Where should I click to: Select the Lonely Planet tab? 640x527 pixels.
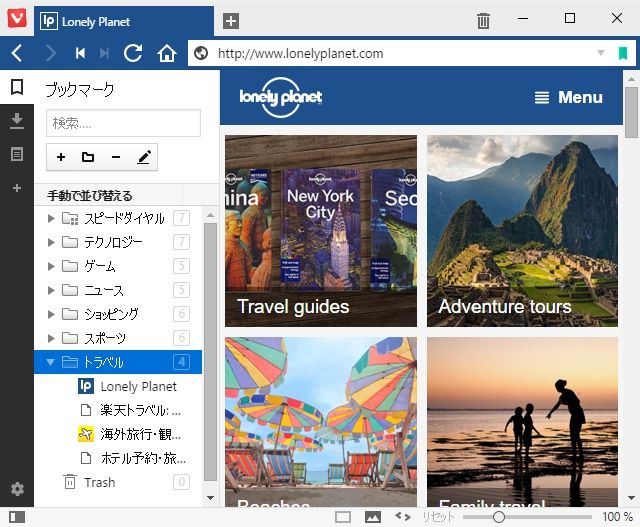click(124, 21)
